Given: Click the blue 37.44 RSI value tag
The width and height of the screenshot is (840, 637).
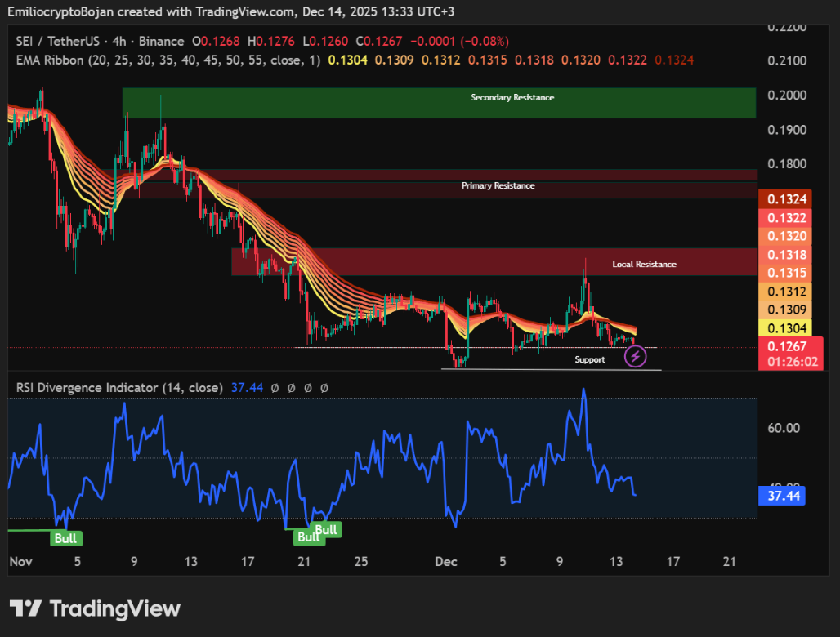Looking at the screenshot, I should point(781,494).
